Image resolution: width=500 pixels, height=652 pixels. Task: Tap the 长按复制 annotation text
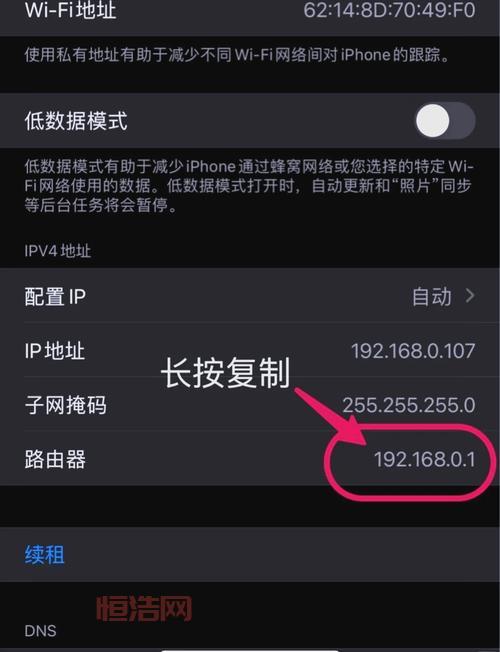click(226, 373)
